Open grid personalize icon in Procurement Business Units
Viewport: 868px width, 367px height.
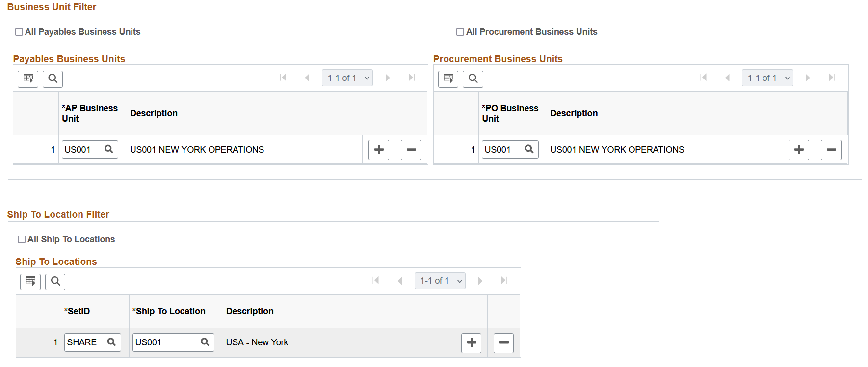tap(448, 79)
